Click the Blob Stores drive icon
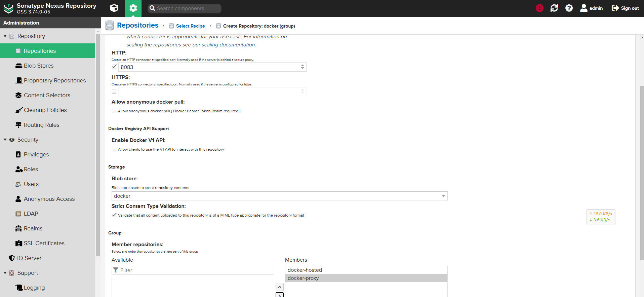The height and width of the screenshot is (297, 644). pos(19,66)
